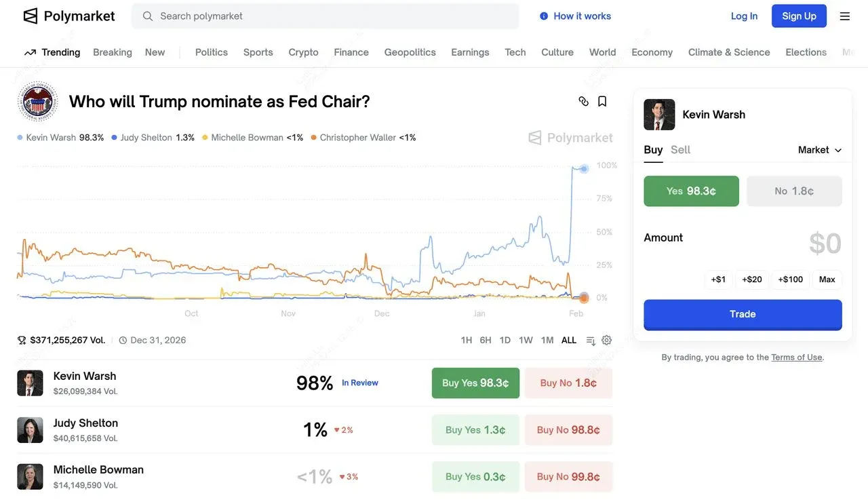Click the search magnifier in the search bar
This screenshot has height=500, width=868.
pos(147,16)
